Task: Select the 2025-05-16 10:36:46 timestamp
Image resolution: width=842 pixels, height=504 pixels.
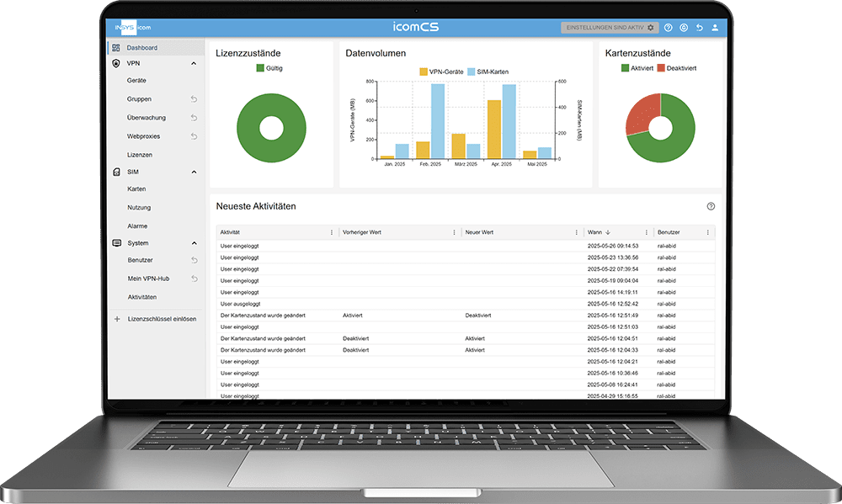Action: (x=613, y=373)
